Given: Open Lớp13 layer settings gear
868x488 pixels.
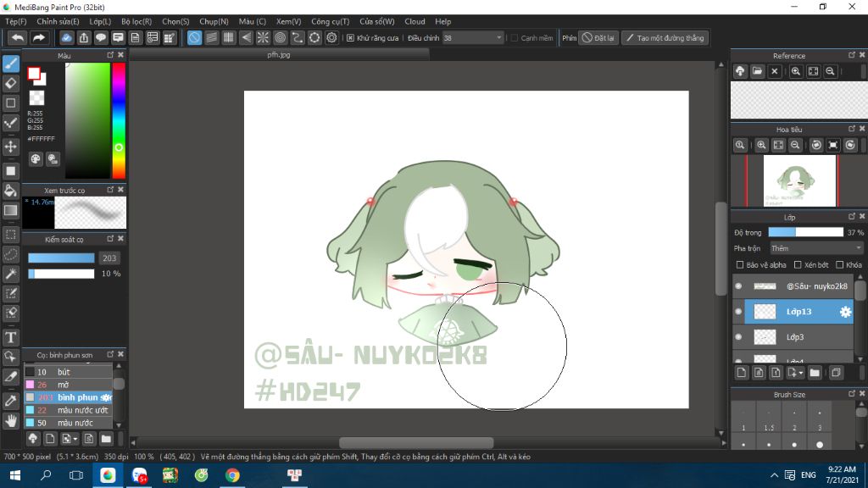Looking at the screenshot, I should 845,312.
